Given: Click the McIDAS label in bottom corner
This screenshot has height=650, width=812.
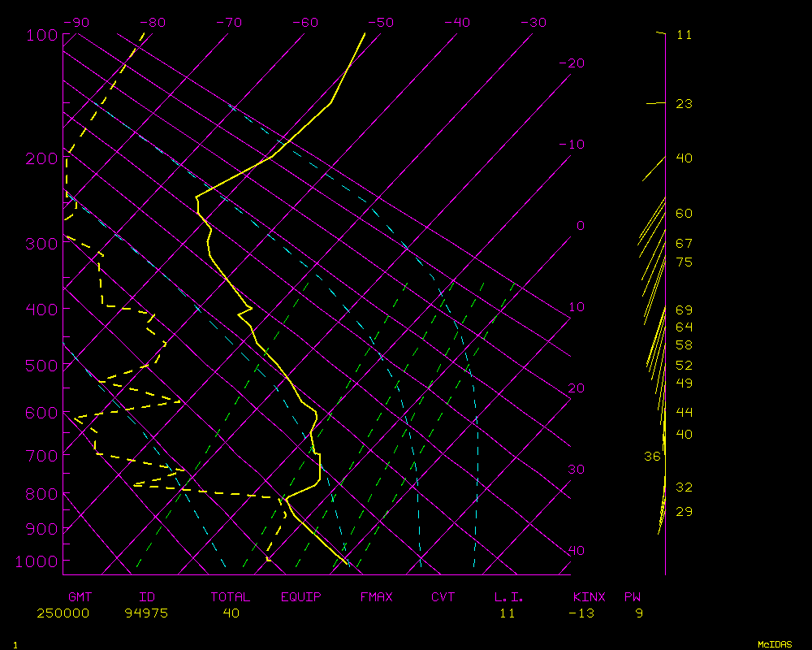Looking at the screenshot, I should click(775, 644).
